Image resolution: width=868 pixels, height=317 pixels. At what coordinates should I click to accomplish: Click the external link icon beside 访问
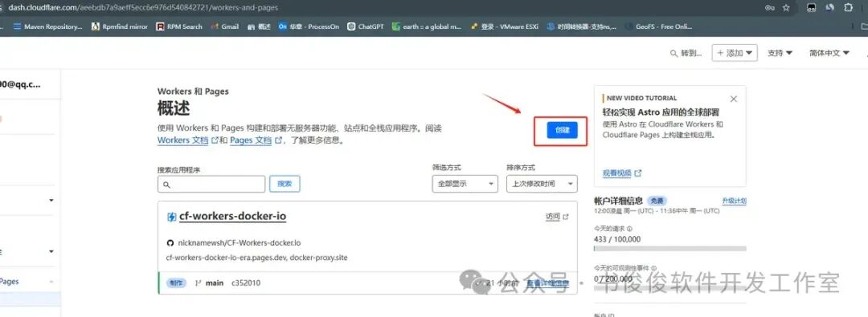tap(565, 217)
